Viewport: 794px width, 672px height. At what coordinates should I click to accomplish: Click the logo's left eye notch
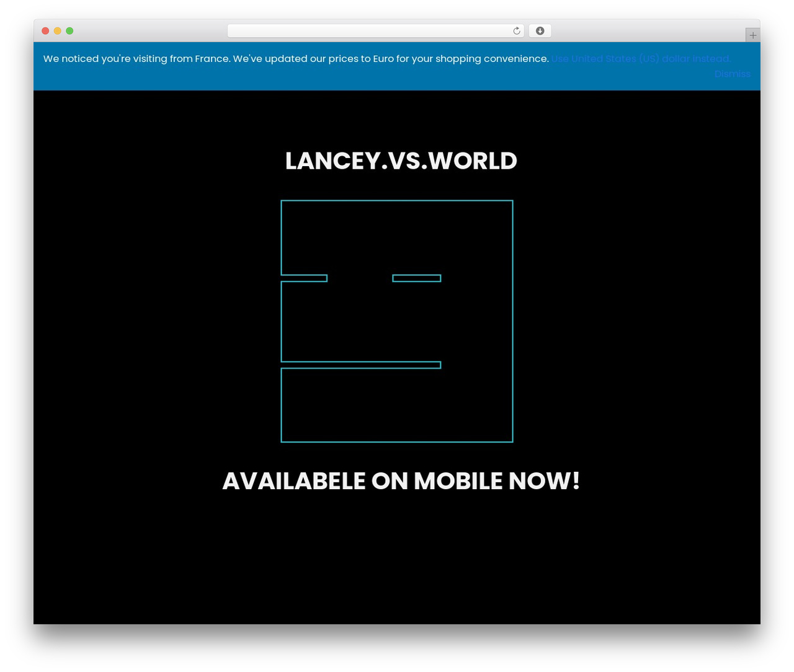(304, 278)
